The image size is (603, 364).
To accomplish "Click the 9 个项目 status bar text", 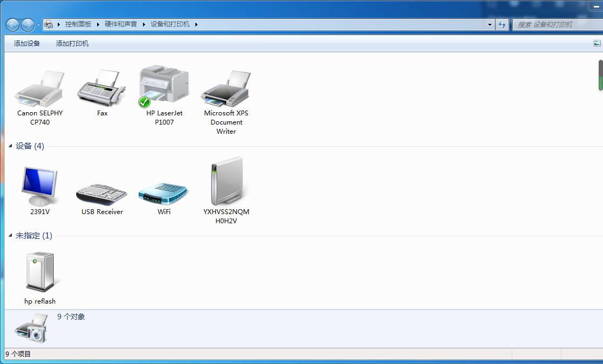I will (x=18, y=354).
